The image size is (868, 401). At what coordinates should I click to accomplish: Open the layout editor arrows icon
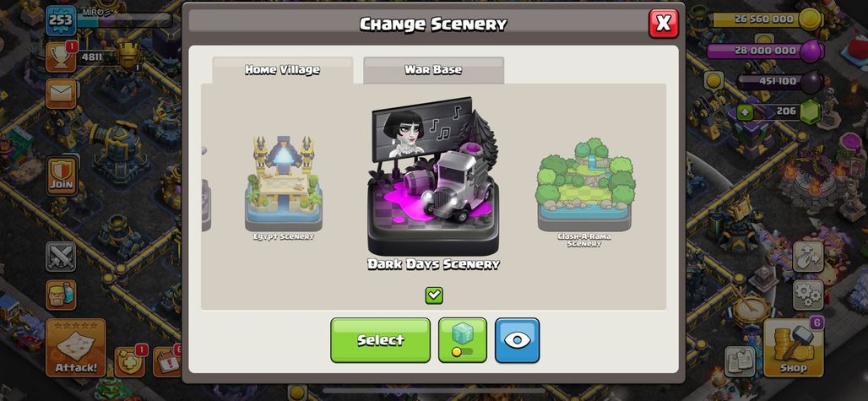pyautogui.click(x=808, y=256)
